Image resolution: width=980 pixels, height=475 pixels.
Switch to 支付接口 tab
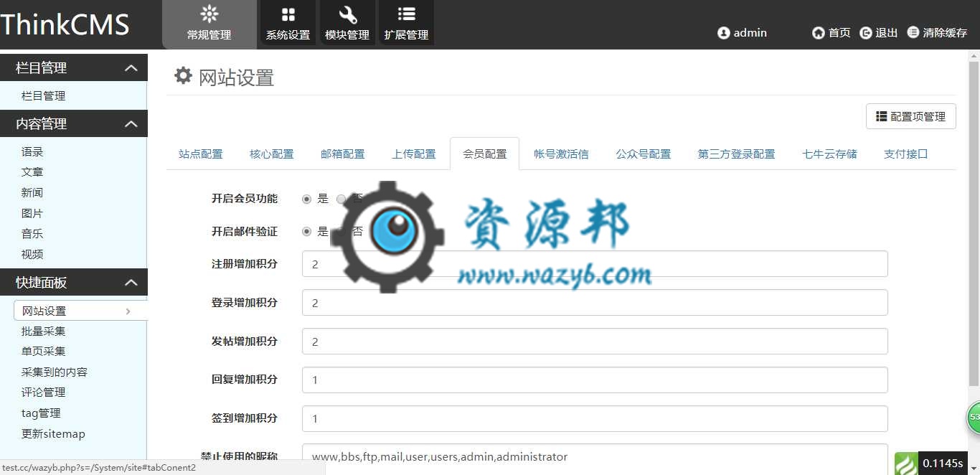tap(906, 154)
